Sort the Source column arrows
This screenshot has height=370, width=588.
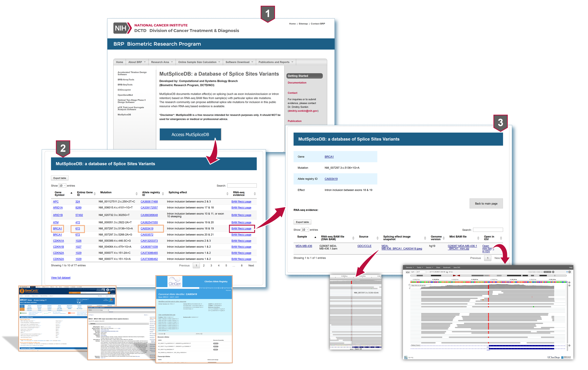(377, 238)
